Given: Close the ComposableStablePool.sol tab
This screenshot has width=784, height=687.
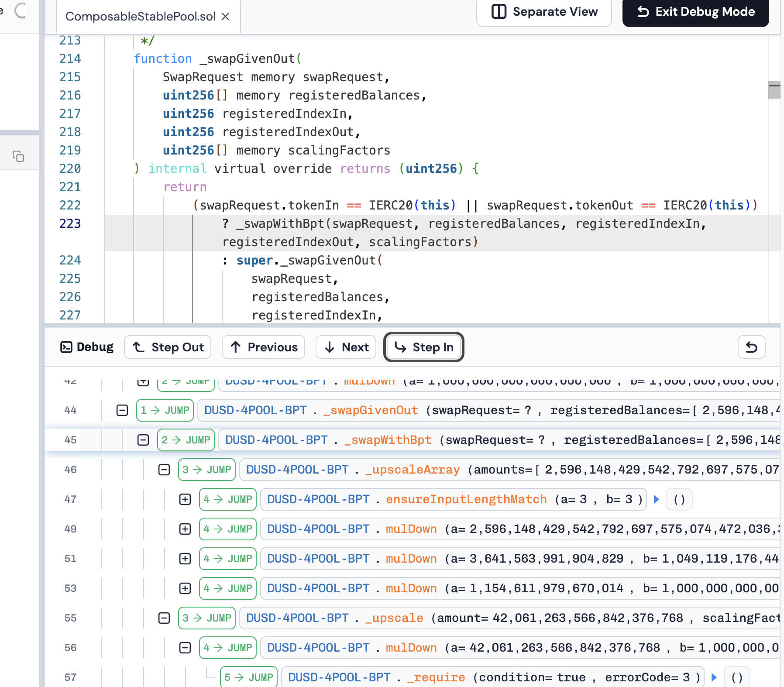Looking at the screenshot, I should 225,17.
